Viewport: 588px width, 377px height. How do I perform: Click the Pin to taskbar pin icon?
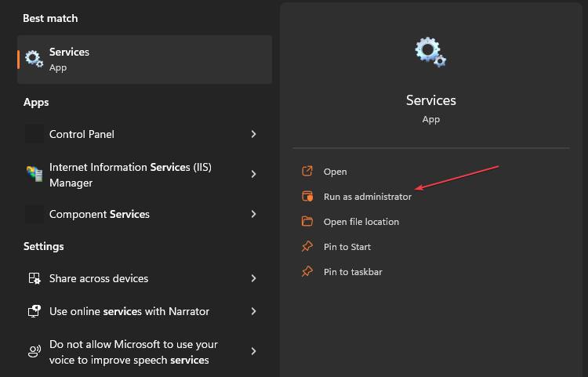point(307,271)
